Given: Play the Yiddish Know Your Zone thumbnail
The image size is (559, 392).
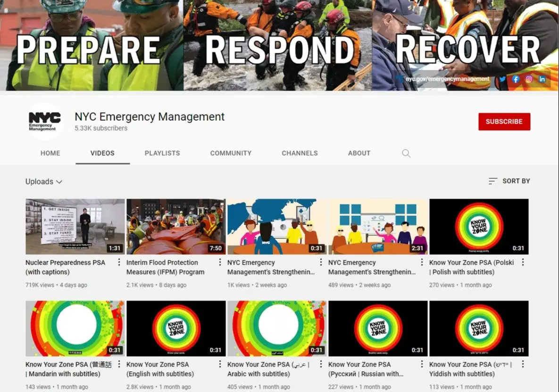Looking at the screenshot, I should [x=479, y=328].
